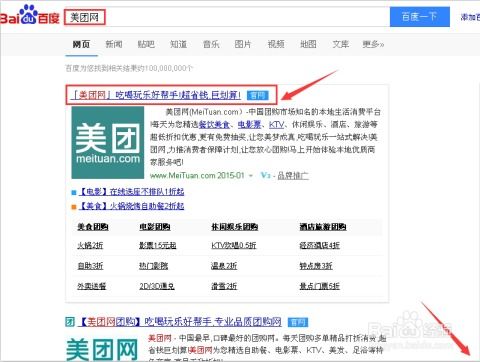The image size is (480, 362).
Task: Open the 更多» category expander
Action: [373, 44]
